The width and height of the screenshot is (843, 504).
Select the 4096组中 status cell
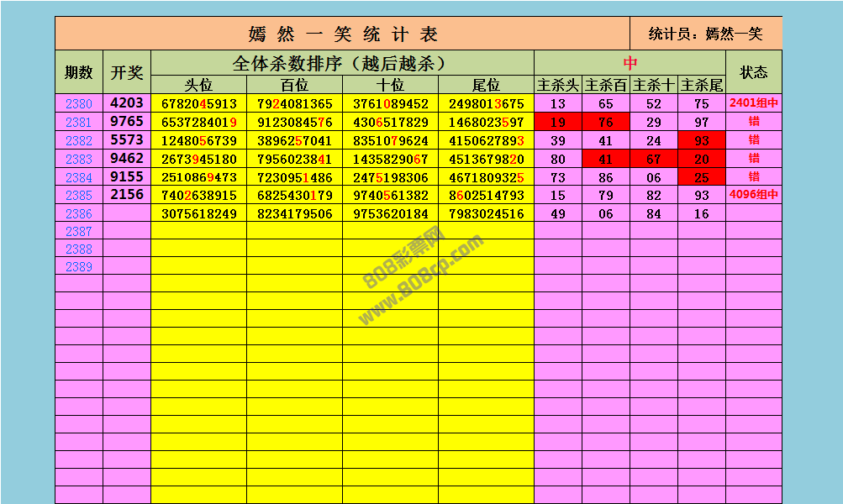pos(754,195)
